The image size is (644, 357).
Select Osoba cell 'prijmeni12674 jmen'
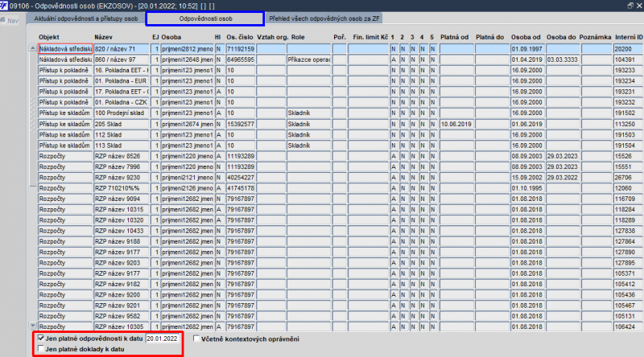tap(187, 124)
